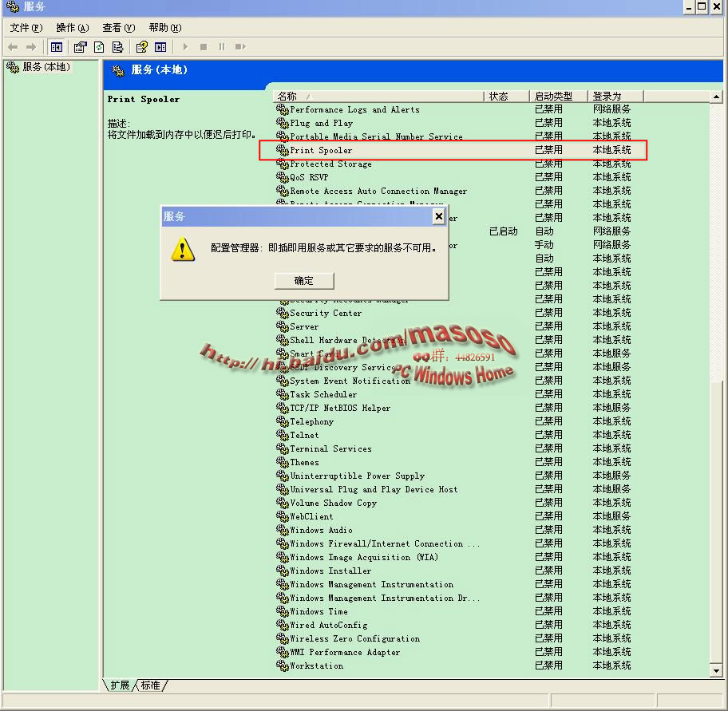Click the Windows Installer gear icon
Viewport: 728px width, 711px height.
[x=283, y=571]
